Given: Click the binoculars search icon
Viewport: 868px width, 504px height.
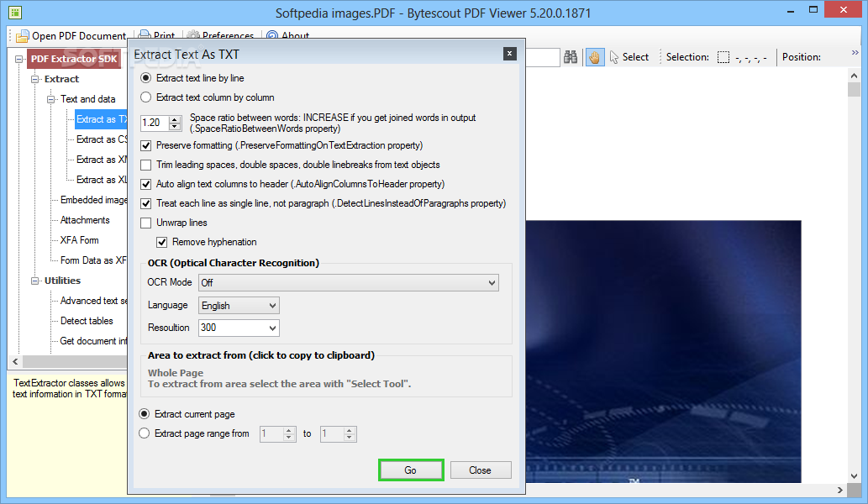Looking at the screenshot, I should pos(571,57).
